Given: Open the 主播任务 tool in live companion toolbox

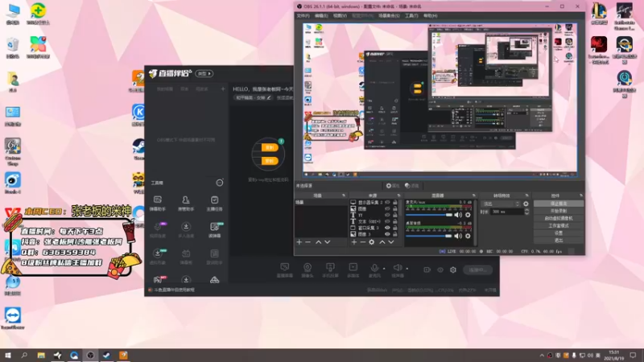Looking at the screenshot, I should 214,204.
